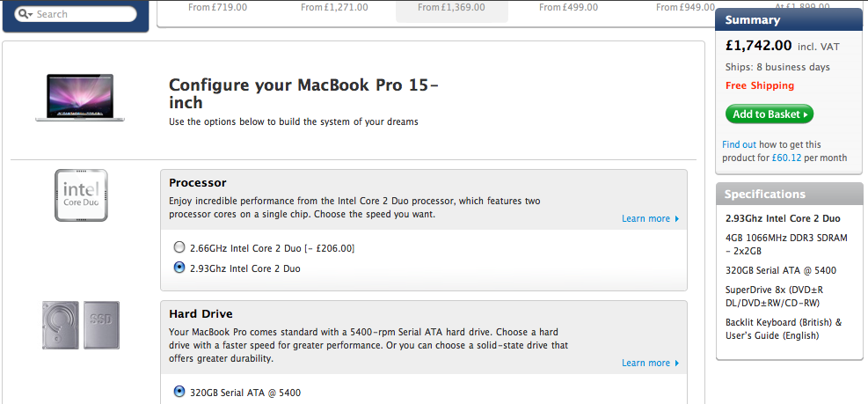The height and width of the screenshot is (404, 868).
Task: Click the Add to Basket button
Action: (x=770, y=114)
